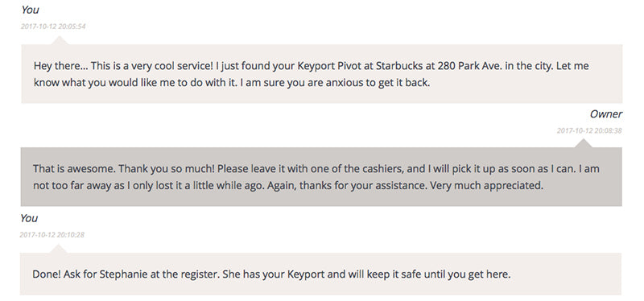Viewport: 644px width, 301px height.
Task: Click the pointer arrow of the first message bubble
Action: [x=60, y=40]
